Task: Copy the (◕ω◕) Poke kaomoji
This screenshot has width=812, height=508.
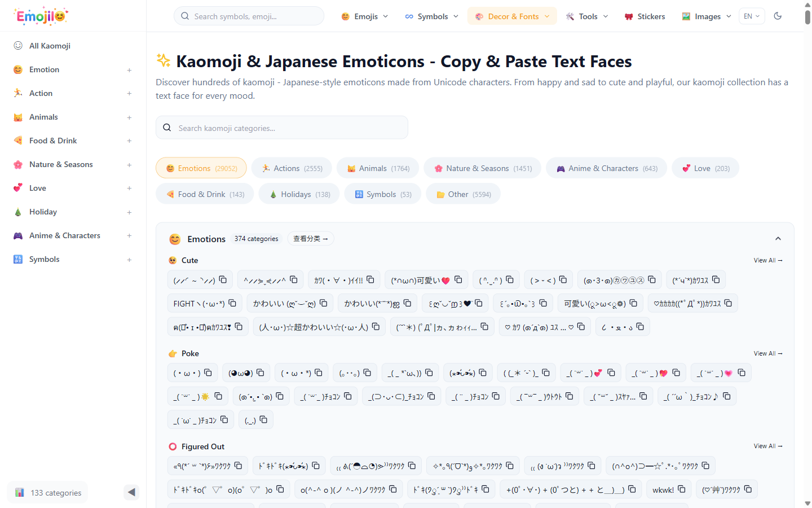Action: [x=260, y=373]
